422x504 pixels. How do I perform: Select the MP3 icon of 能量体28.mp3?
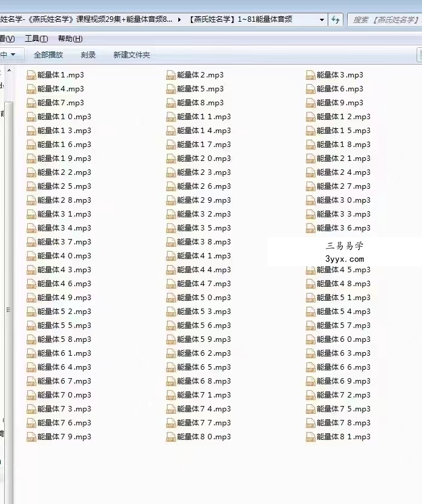[x=31, y=201]
